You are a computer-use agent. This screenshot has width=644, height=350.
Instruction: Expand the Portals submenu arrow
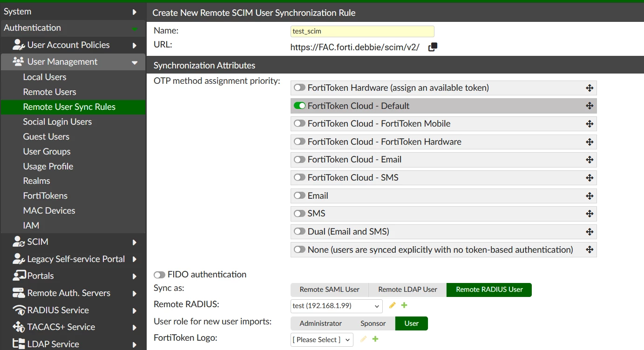click(135, 276)
